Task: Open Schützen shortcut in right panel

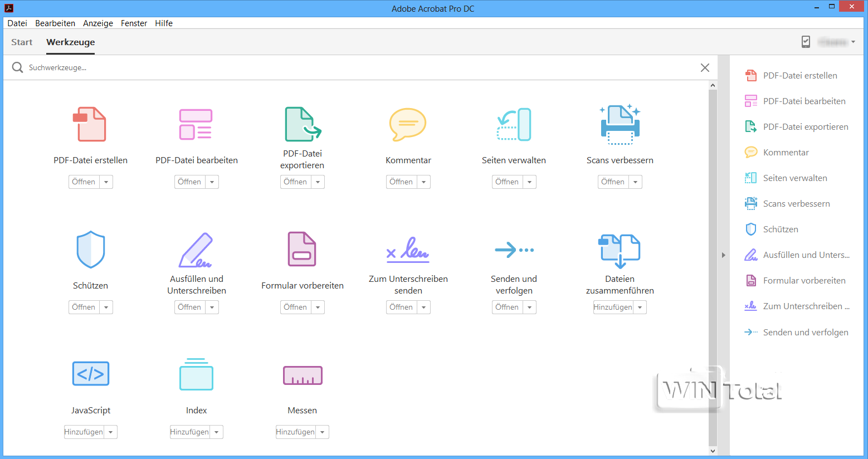Action: (771, 229)
